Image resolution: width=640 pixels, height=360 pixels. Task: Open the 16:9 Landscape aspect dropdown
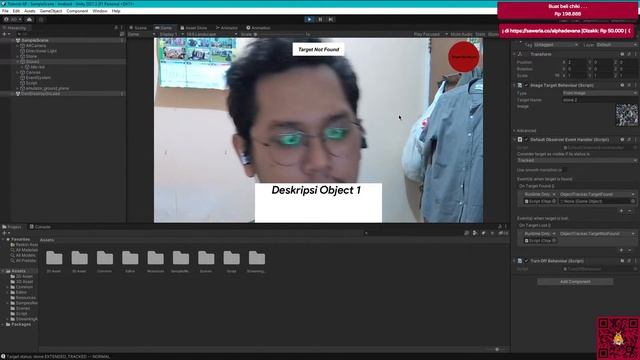pyautogui.click(x=211, y=34)
